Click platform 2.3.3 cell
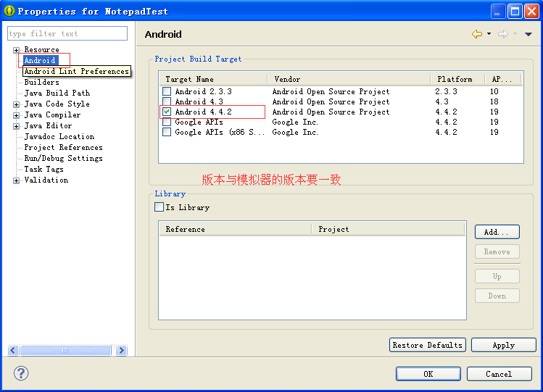Screen dimensions: 543x392 (446, 91)
